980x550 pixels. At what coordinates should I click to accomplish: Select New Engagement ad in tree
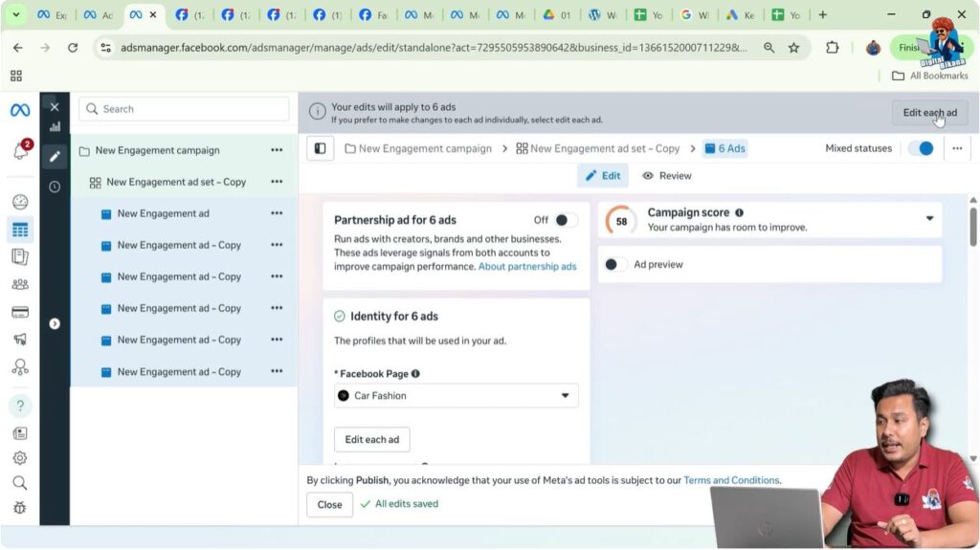(x=163, y=213)
